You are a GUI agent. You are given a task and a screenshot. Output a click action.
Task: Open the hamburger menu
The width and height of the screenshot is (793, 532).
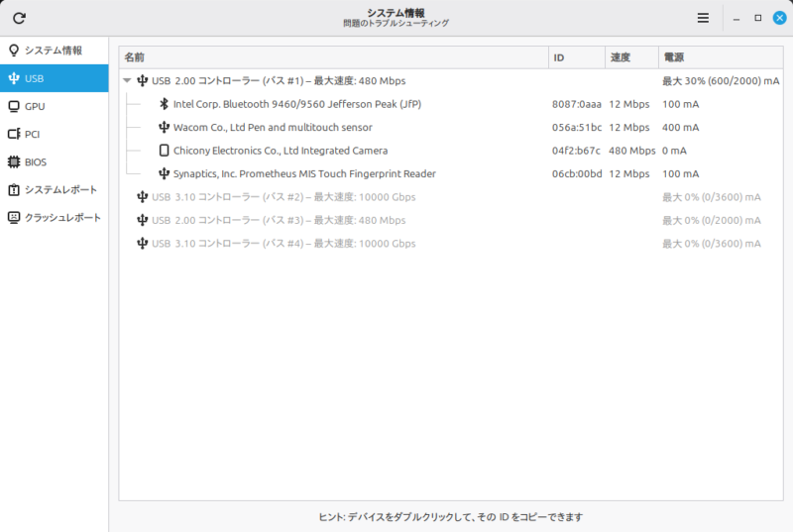(703, 18)
